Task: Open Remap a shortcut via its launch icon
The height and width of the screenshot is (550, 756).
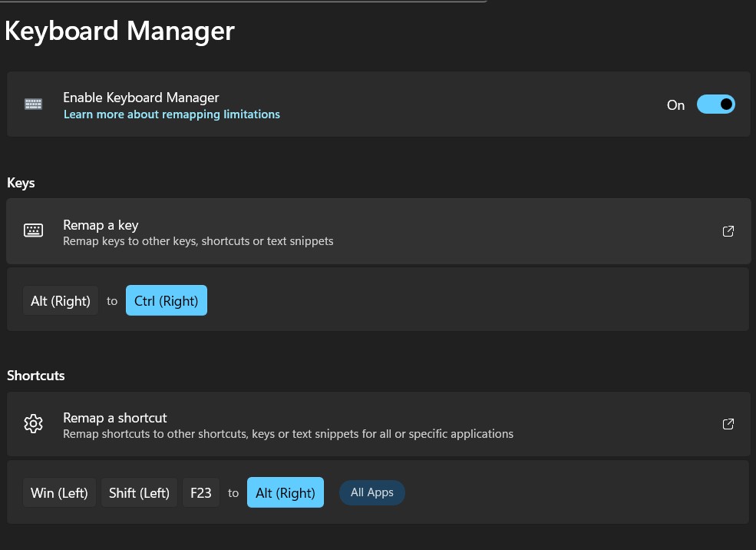Action: (x=728, y=423)
